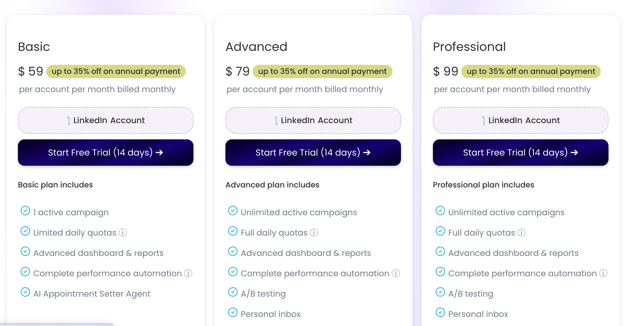
Task: Start the Basic plan free trial
Action: pos(106,153)
